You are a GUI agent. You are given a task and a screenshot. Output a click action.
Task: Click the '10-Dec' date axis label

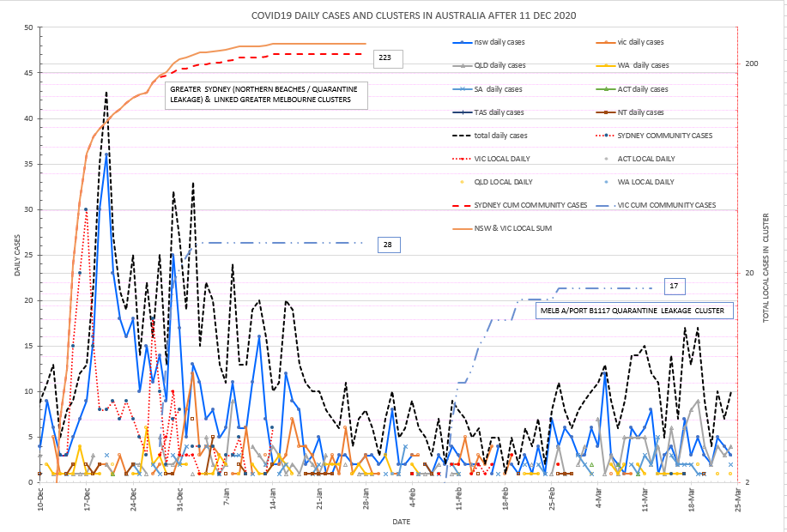(40, 499)
